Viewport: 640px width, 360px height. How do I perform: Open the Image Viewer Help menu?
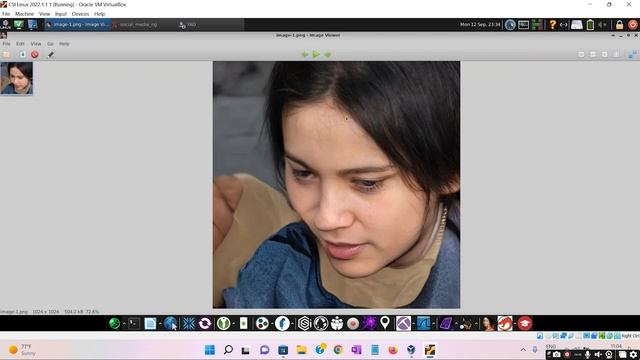point(64,44)
